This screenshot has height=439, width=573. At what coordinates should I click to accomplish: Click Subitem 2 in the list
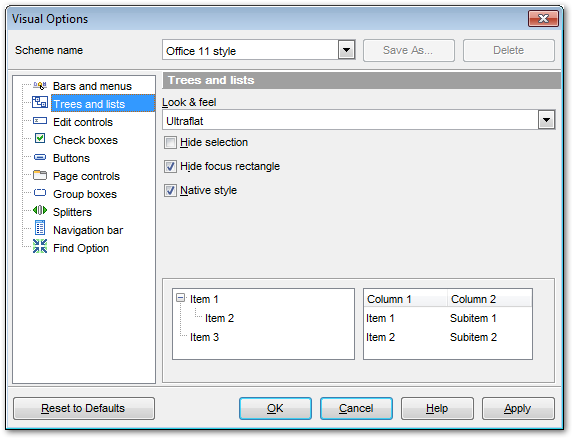tap(473, 337)
